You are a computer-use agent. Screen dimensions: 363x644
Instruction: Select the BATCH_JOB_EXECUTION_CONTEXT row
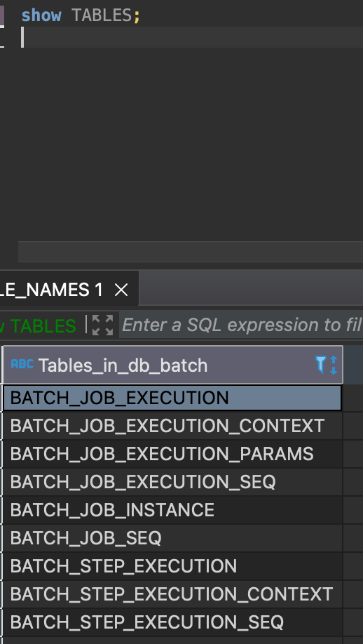click(x=172, y=426)
